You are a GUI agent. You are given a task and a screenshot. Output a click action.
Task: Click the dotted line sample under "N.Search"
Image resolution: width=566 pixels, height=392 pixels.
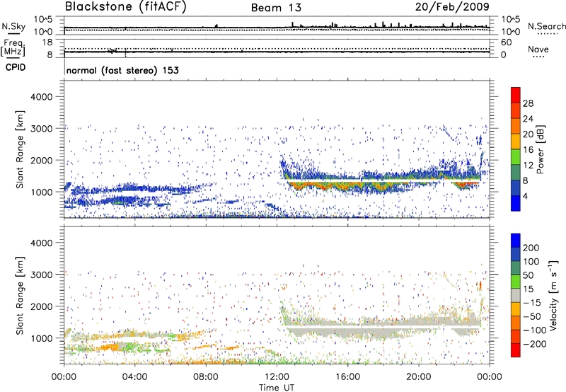[547, 34]
